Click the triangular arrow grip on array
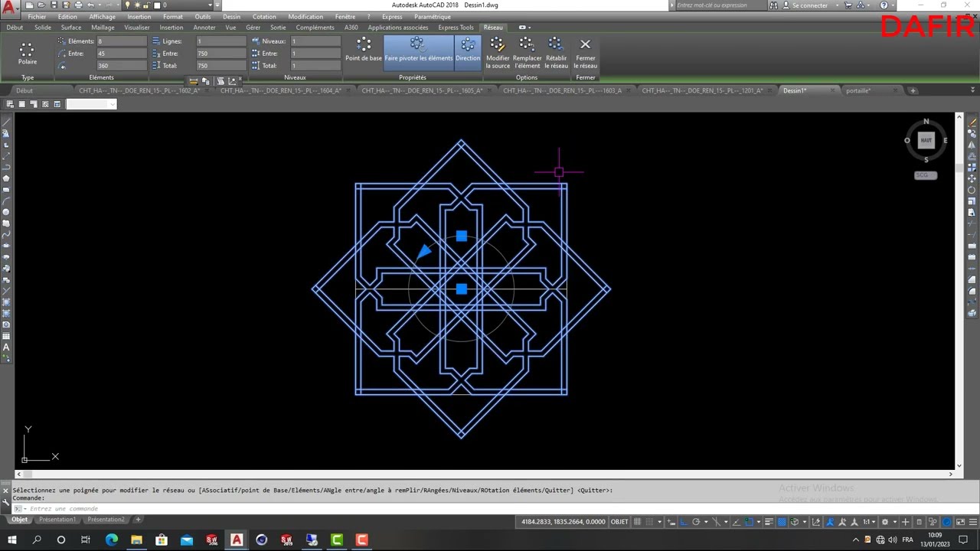 point(424,251)
